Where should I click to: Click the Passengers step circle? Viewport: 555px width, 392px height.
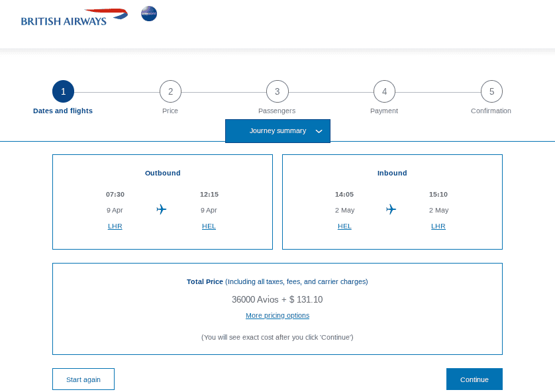coord(277,91)
